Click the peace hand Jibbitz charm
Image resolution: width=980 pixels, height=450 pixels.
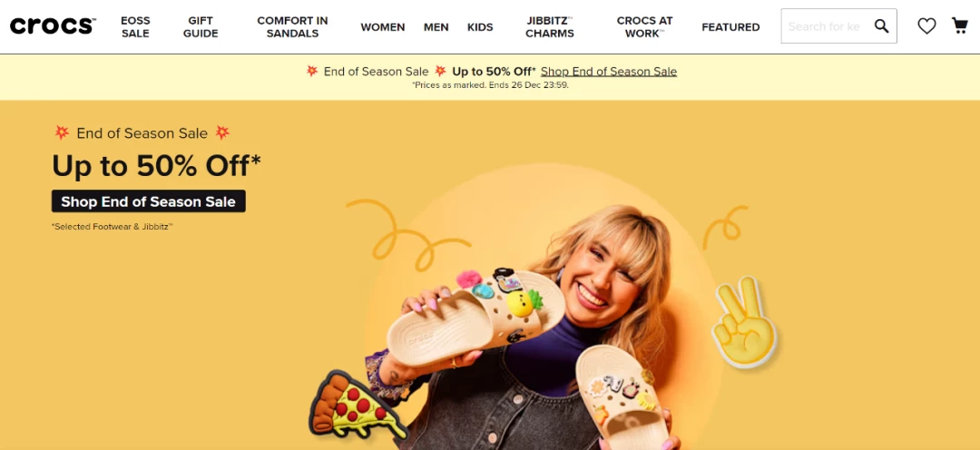[744, 322]
